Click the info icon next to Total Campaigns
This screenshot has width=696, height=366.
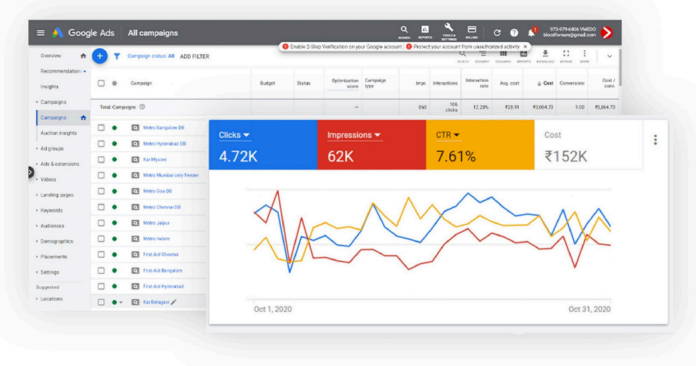142,107
